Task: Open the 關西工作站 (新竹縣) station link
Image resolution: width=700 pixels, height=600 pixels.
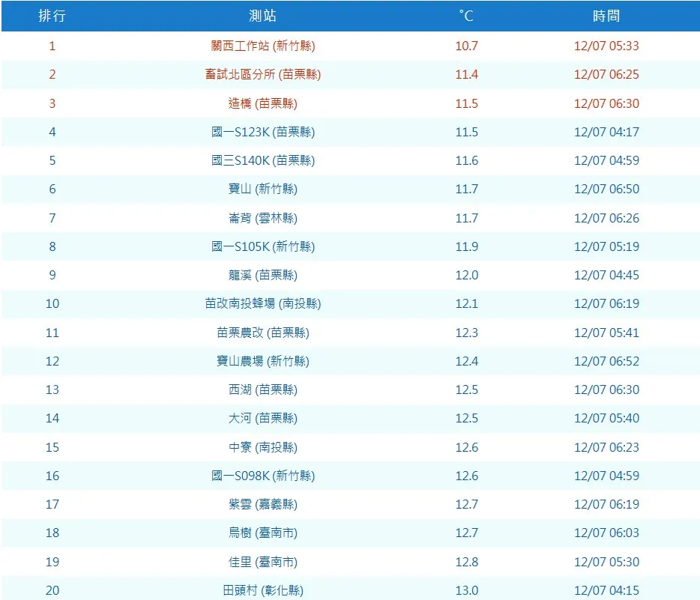Action: (262, 46)
